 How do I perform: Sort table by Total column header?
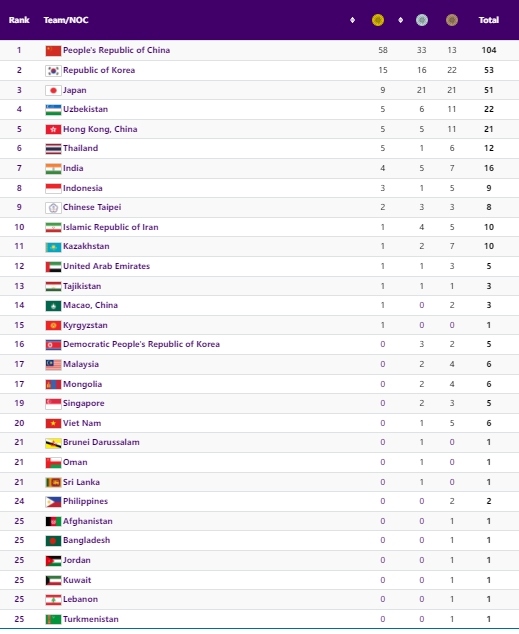[489, 20]
